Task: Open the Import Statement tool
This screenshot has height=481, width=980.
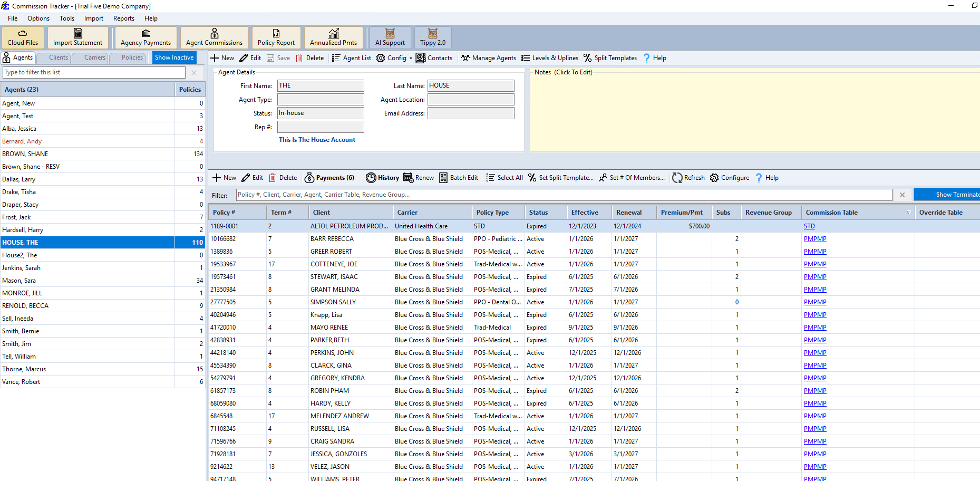Action: click(x=77, y=37)
